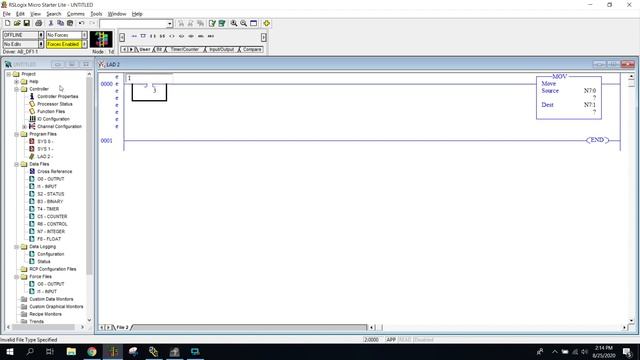
Task: Open the No Edits dropdown
Action: pyautogui.click(x=41, y=44)
